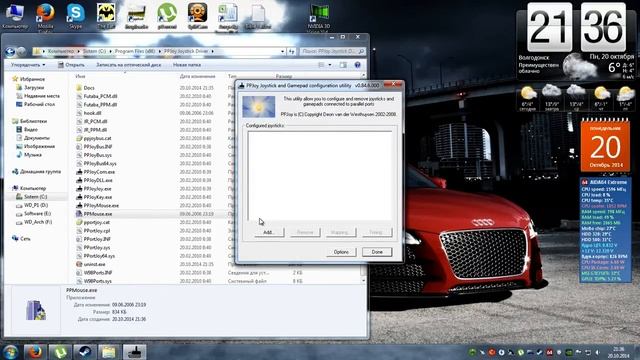
Task: Click the Explorer search field
Action: 332,51
